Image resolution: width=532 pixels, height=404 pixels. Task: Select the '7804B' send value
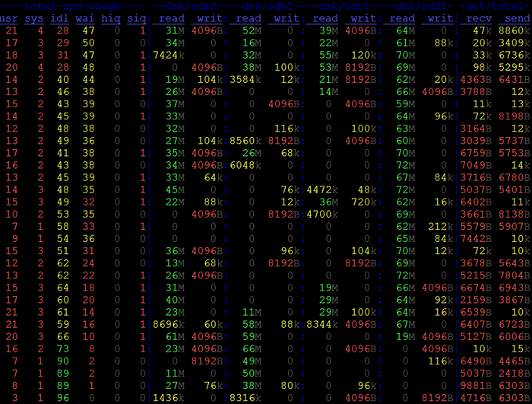pyautogui.click(x=515, y=275)
